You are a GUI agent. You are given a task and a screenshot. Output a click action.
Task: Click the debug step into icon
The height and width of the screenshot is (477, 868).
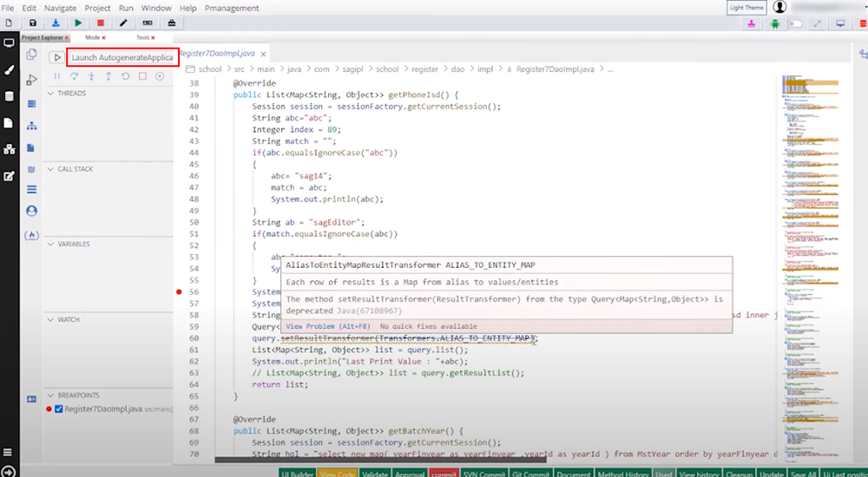(x=91, y=76)
